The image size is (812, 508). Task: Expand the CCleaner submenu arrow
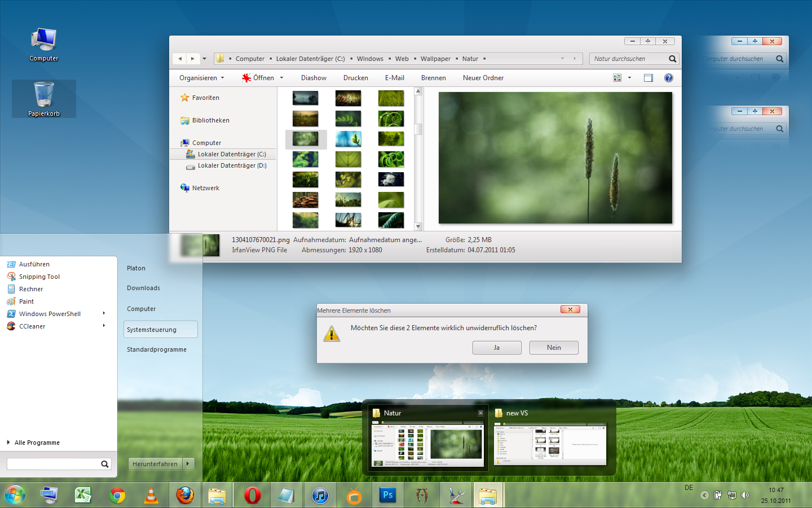tap(104, 326)
